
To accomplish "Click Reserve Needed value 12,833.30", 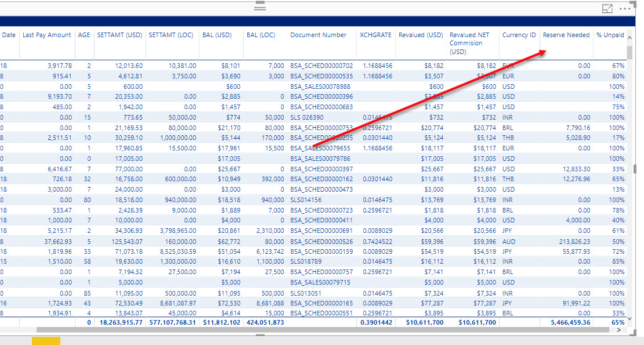I will click(576, 169).
